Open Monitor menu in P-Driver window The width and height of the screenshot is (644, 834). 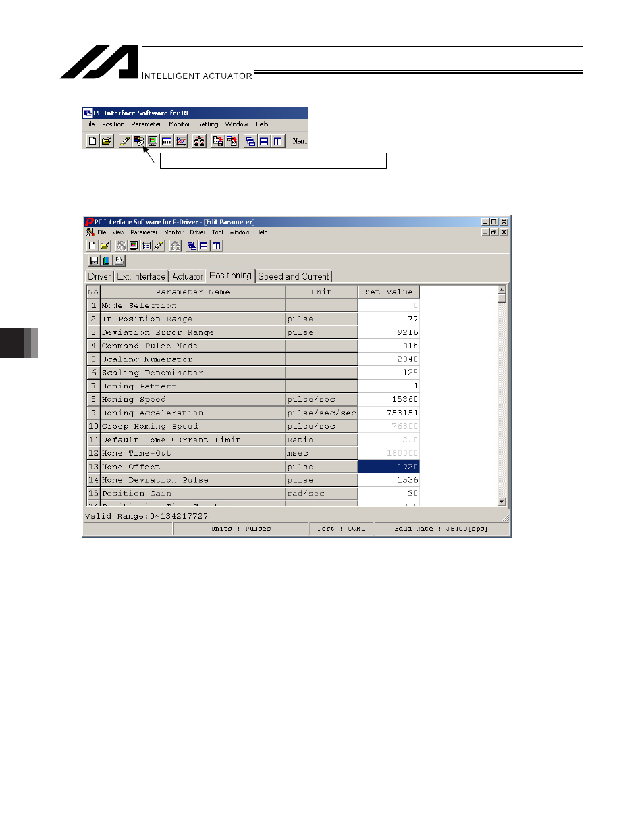click(x=173, y=232)
